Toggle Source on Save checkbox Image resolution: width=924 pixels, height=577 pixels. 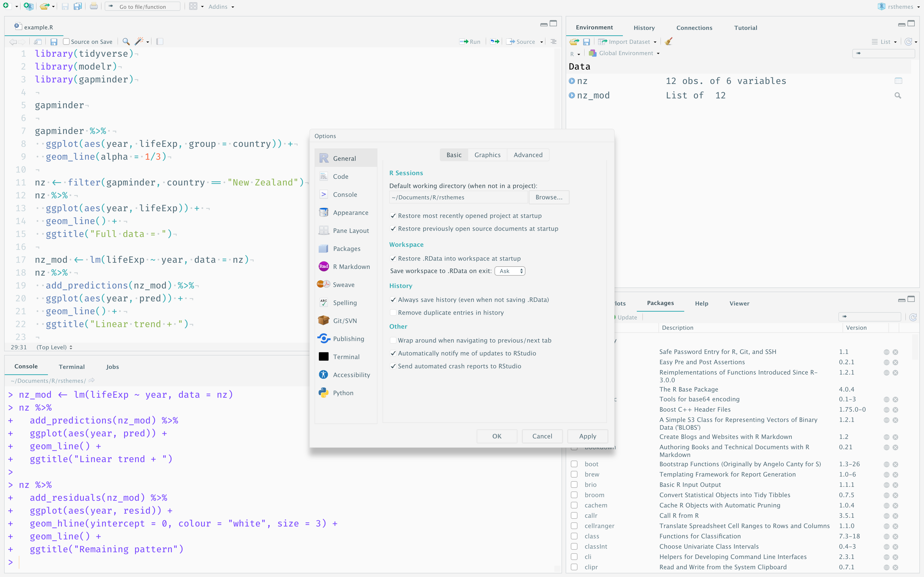[x=67, y=41]
